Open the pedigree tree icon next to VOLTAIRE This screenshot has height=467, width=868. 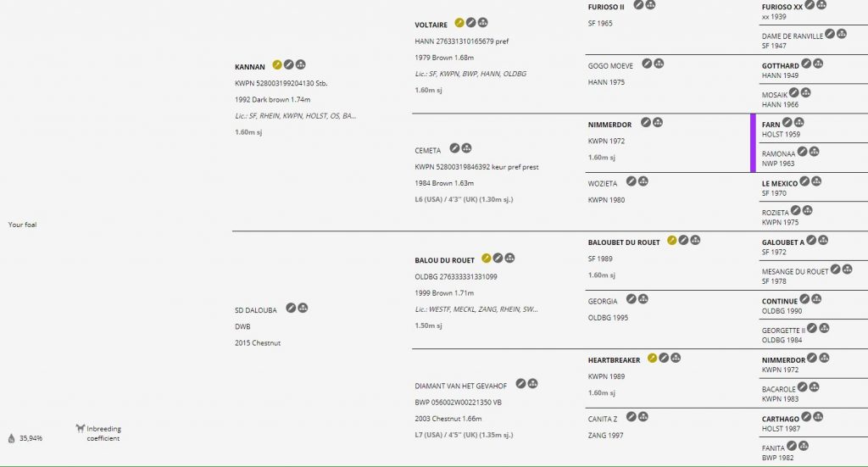click(482, 23)
